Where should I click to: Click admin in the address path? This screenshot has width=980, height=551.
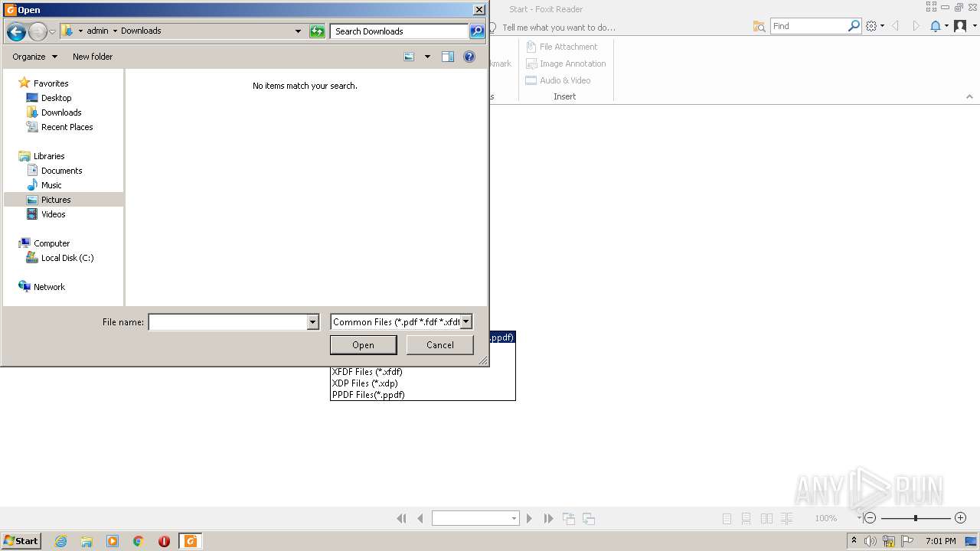[97, 31]
